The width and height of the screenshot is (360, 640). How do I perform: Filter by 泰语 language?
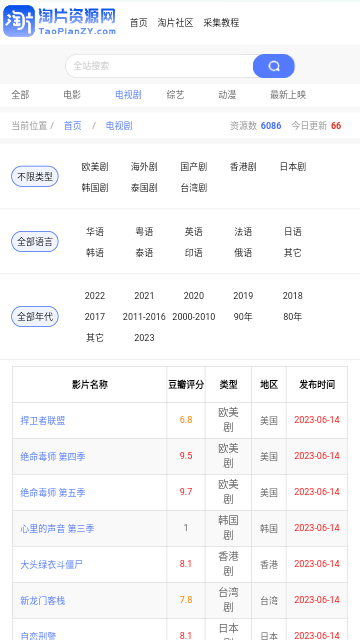click(x=144, y=253)
